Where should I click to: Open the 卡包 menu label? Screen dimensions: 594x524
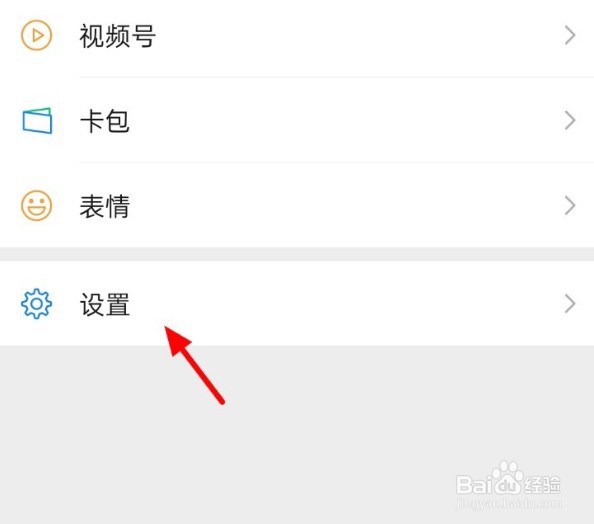105,121
